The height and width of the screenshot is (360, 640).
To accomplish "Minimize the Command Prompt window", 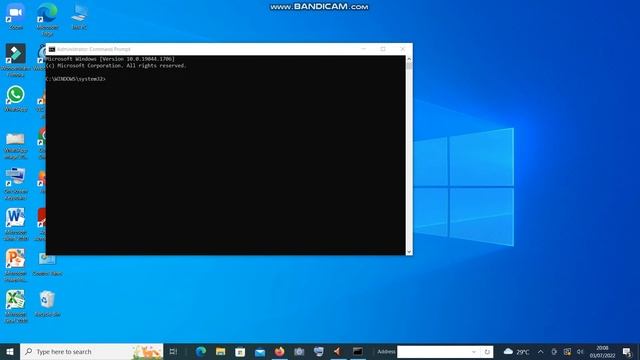I will [x=364, y=49].
